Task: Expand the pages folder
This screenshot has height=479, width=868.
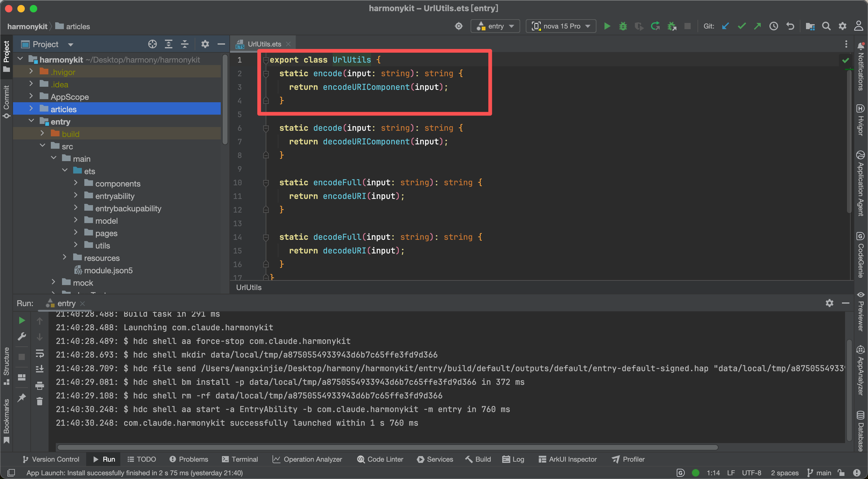Action: [x=76, y=232]
